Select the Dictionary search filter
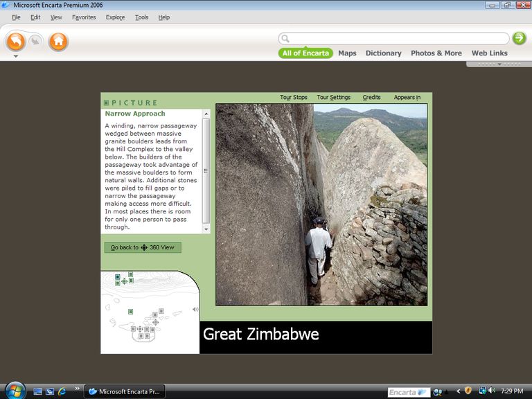This screenshot has height=399, width=532. (383, 53)
